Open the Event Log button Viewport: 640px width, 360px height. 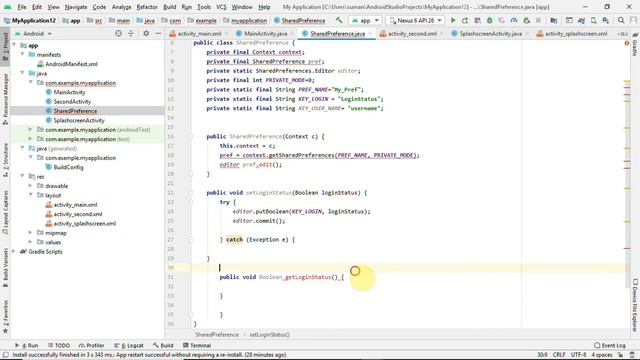tap(610, 345)
